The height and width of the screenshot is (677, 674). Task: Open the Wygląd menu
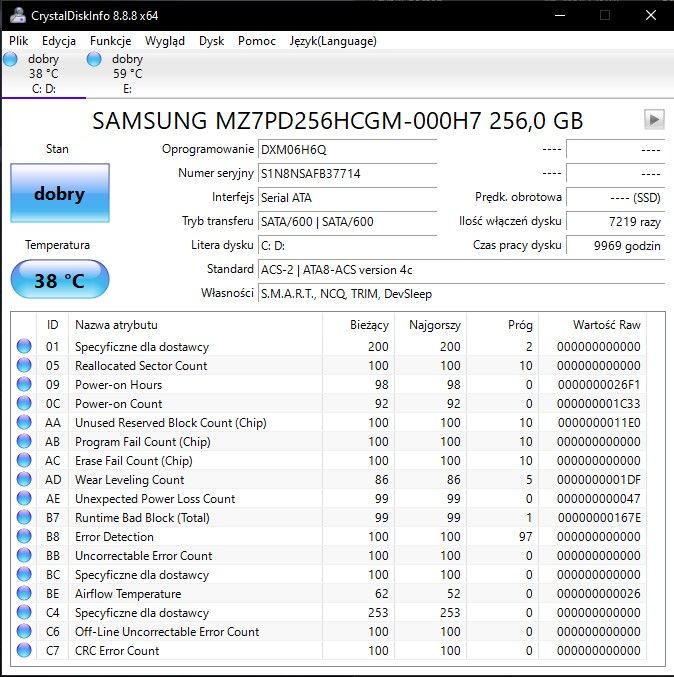(165, 41)
